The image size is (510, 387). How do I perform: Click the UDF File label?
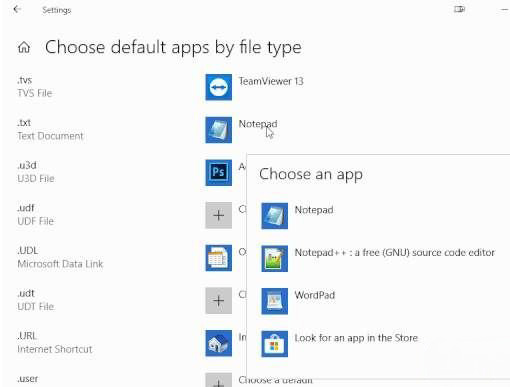click(x=35, y=221)
